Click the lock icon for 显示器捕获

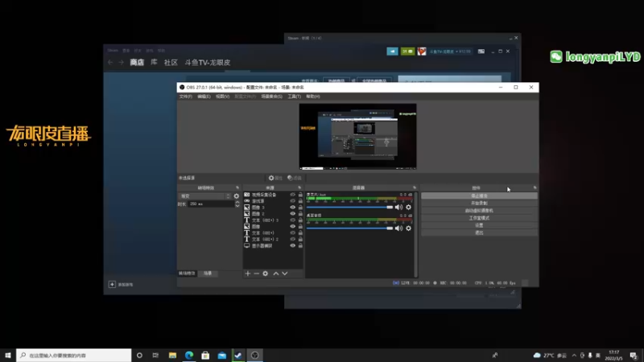(300, 245)
